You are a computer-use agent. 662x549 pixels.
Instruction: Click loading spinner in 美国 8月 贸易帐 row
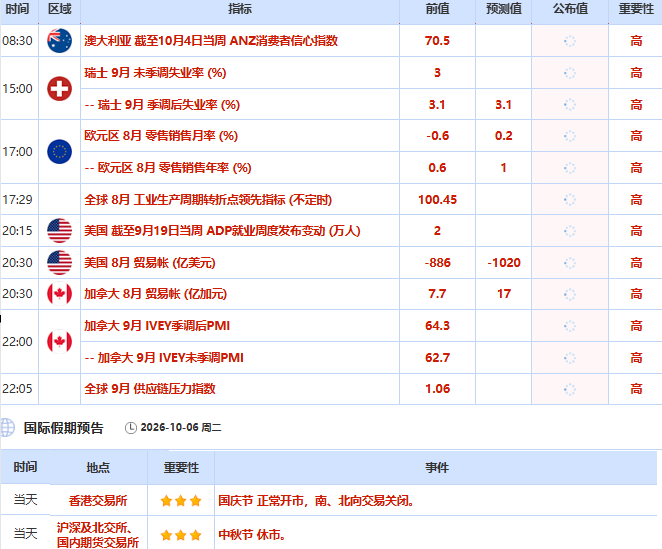click(570, 263)
